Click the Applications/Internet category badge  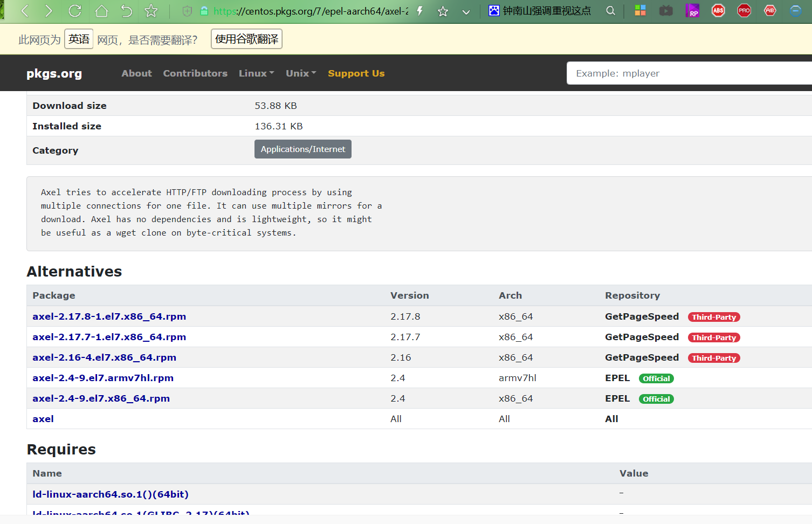[303, 149]
